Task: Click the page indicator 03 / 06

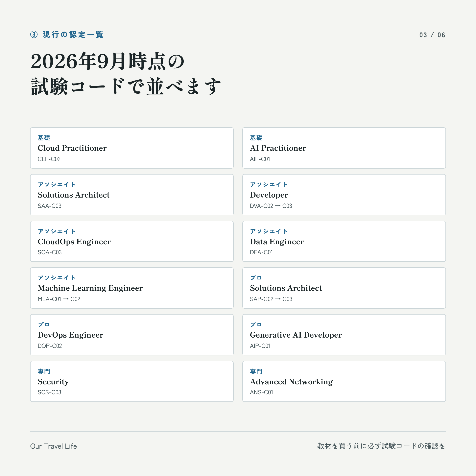Action: [x=432, y=35]
